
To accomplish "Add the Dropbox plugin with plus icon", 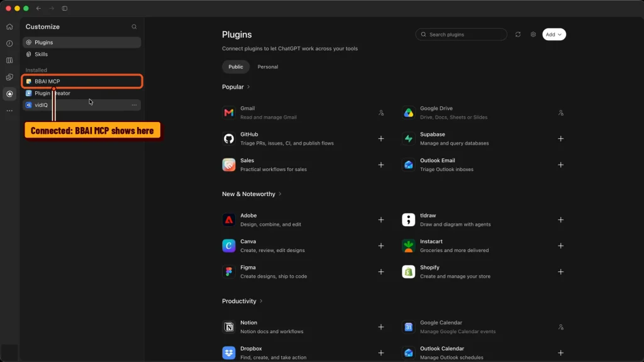I will click(381, 353).
